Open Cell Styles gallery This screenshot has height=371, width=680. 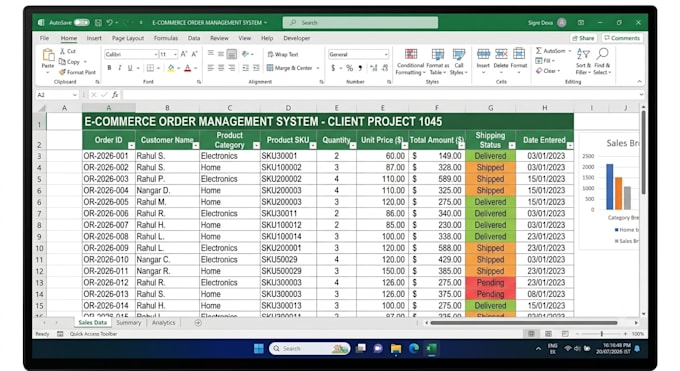pyautogui.click(x=459, y=62)
